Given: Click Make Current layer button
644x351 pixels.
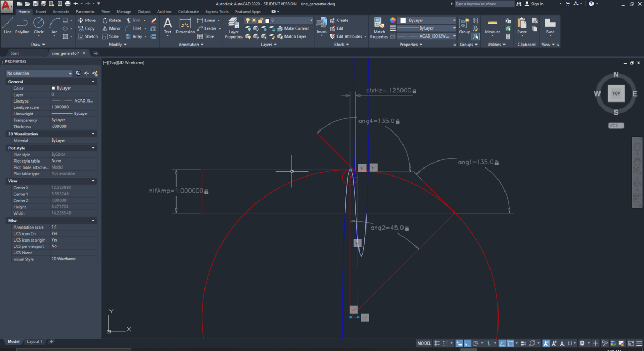Looking at the screenshot, I should [x=292, y=28].
